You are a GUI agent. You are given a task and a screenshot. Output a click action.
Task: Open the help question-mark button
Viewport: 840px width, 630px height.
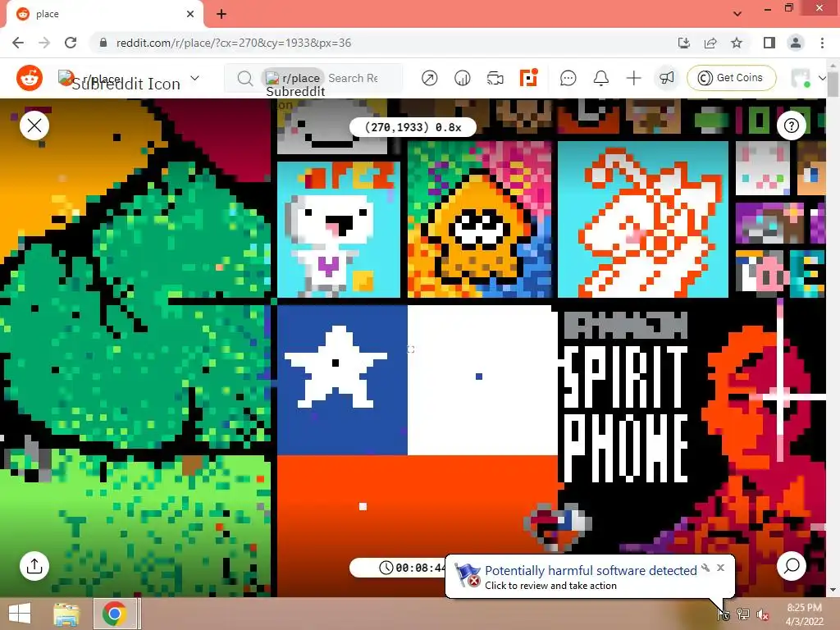point(792,126)
